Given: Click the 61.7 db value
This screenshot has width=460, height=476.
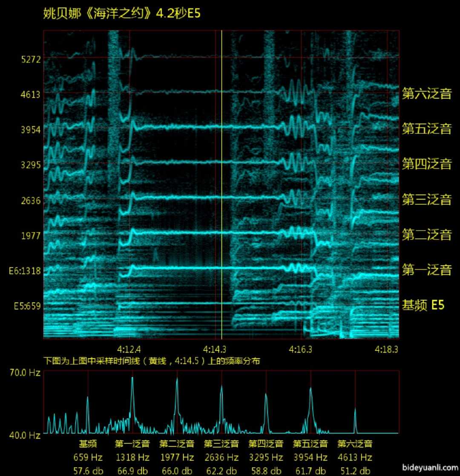Looking at the screenshot, I should [310, 471].
